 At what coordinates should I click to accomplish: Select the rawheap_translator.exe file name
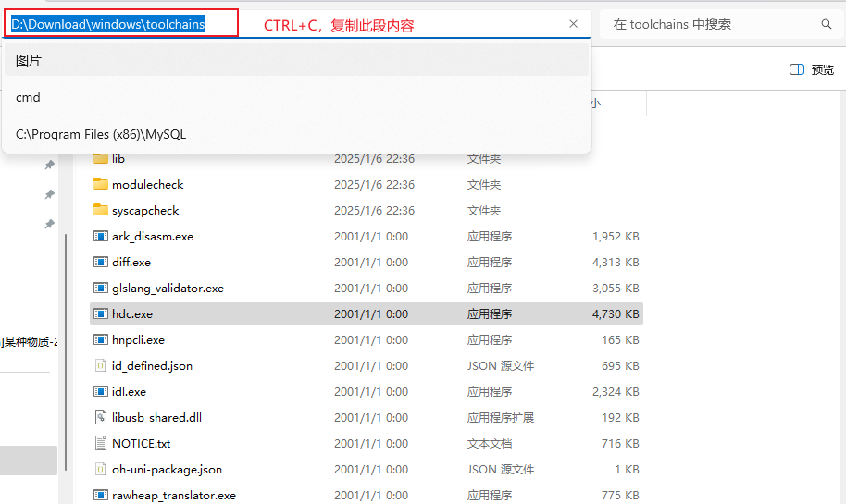coord(174,495)
